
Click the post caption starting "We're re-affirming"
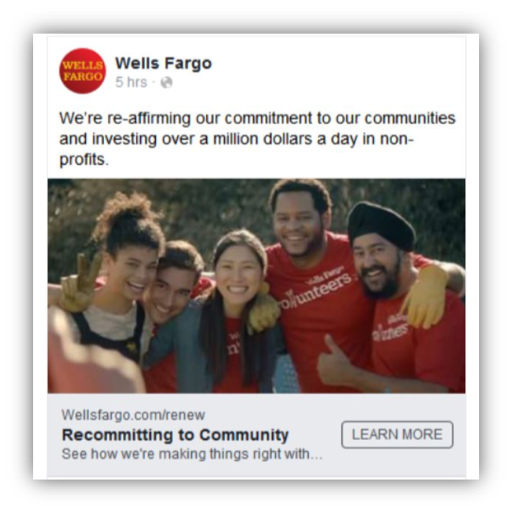pyautogui.click(x=257, y=139)
